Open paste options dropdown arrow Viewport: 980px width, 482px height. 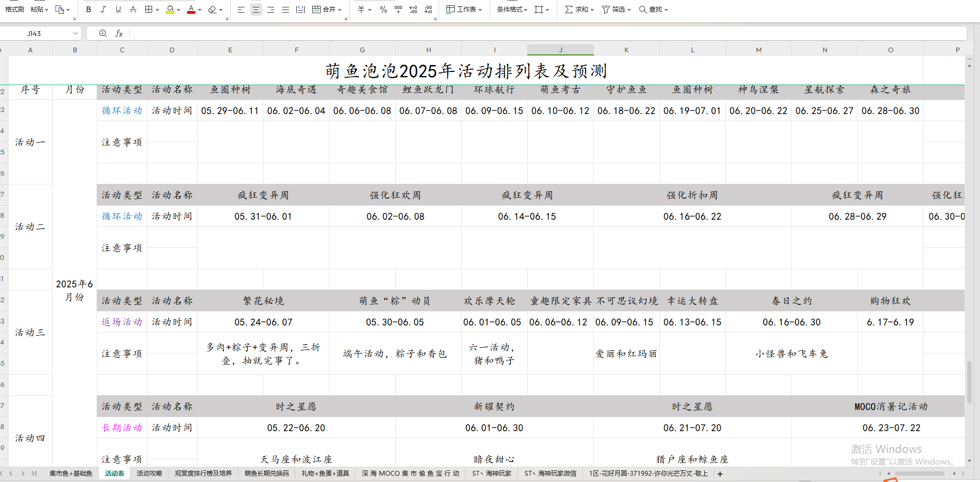coord(46,10)
